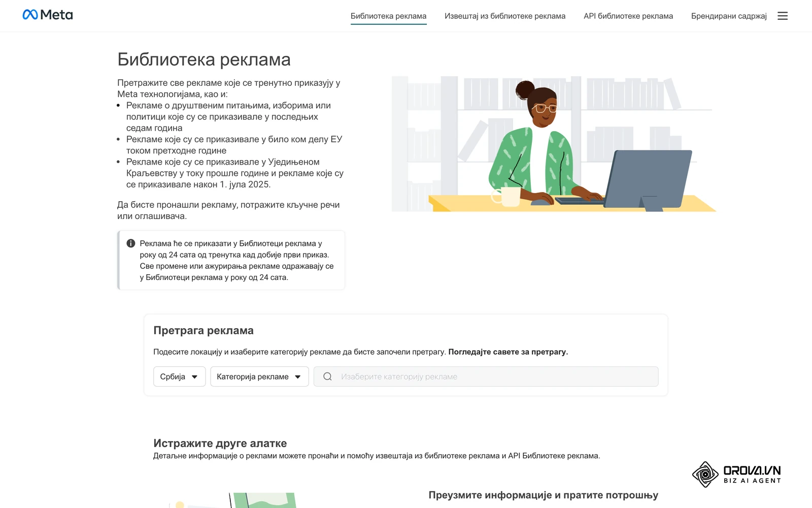The image size is (812, 508).
Task: Click the Истражите друге алатке heading
Action: coord(220,443)
